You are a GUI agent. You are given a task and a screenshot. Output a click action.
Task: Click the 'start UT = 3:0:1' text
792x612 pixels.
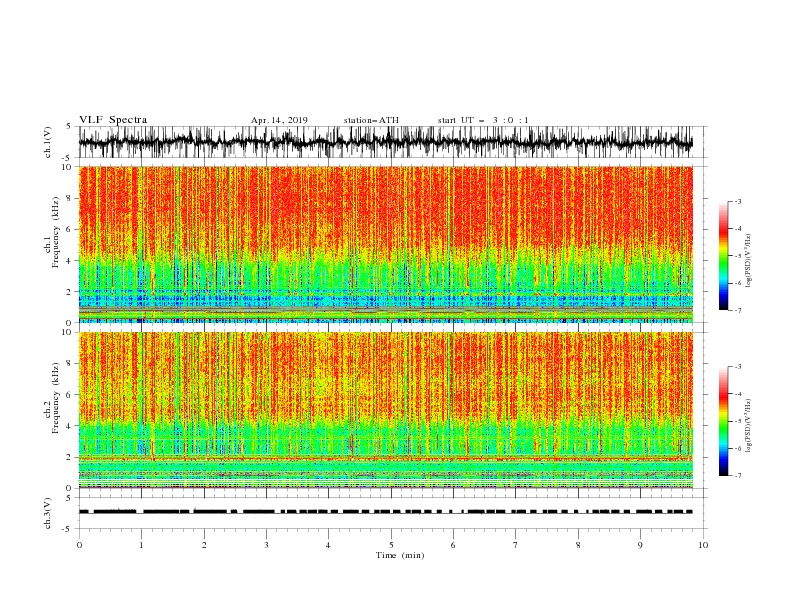[483, 120]
